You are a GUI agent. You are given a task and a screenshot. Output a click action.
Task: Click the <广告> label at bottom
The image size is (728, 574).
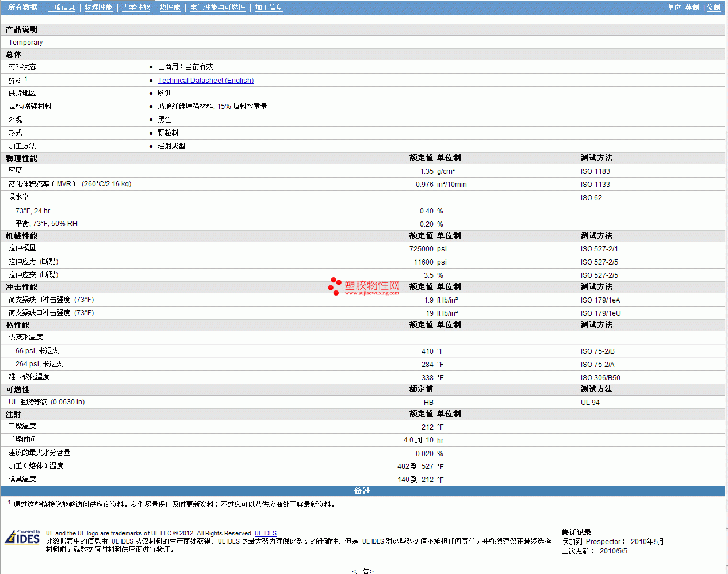(363, 571)
